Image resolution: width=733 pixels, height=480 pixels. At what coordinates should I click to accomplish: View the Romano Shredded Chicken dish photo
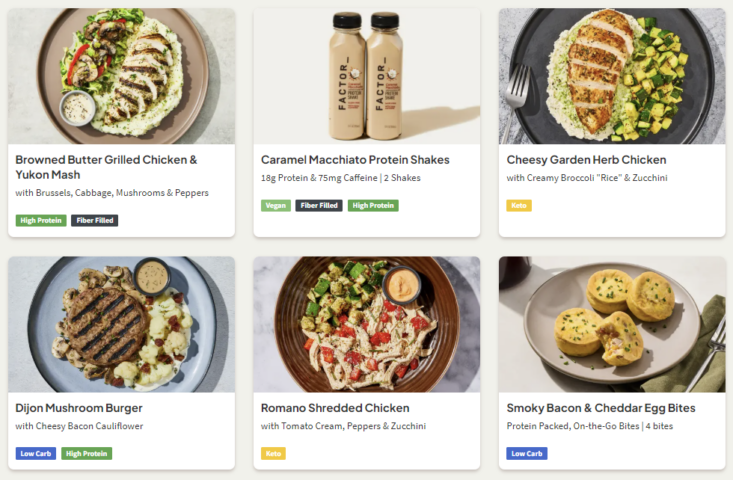click(366, 324)
